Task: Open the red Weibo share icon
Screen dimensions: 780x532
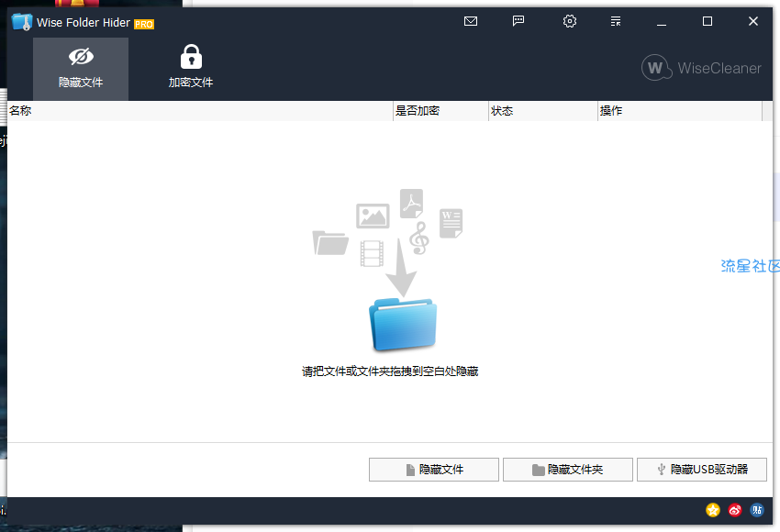Action: click(735, 510)
